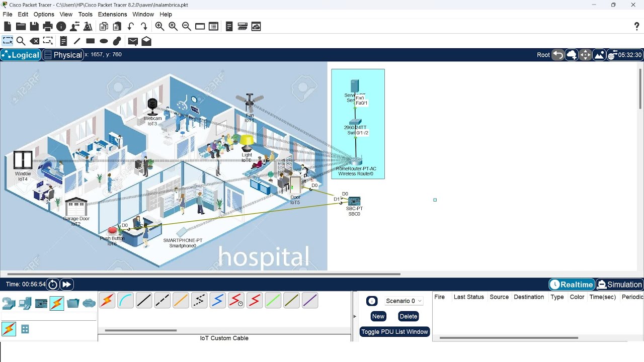
Task: Pick the automatic connection lightning cable
Action: coord(107,301)
